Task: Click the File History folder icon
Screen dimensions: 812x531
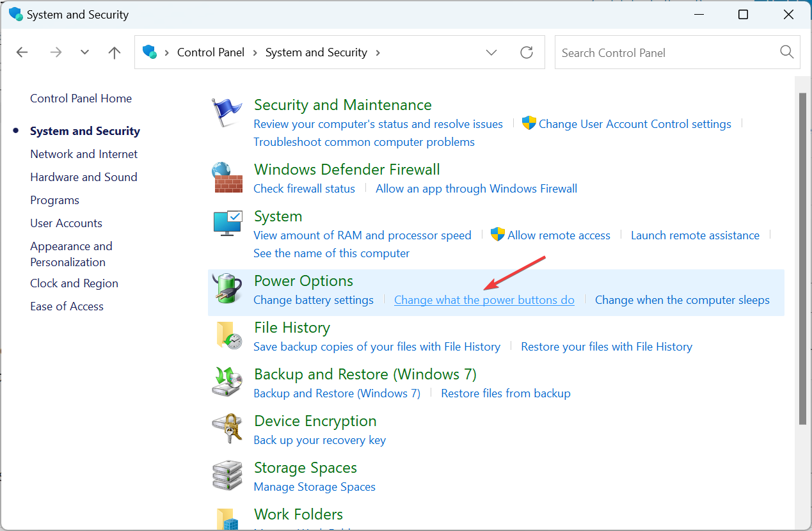Action: 227,336
